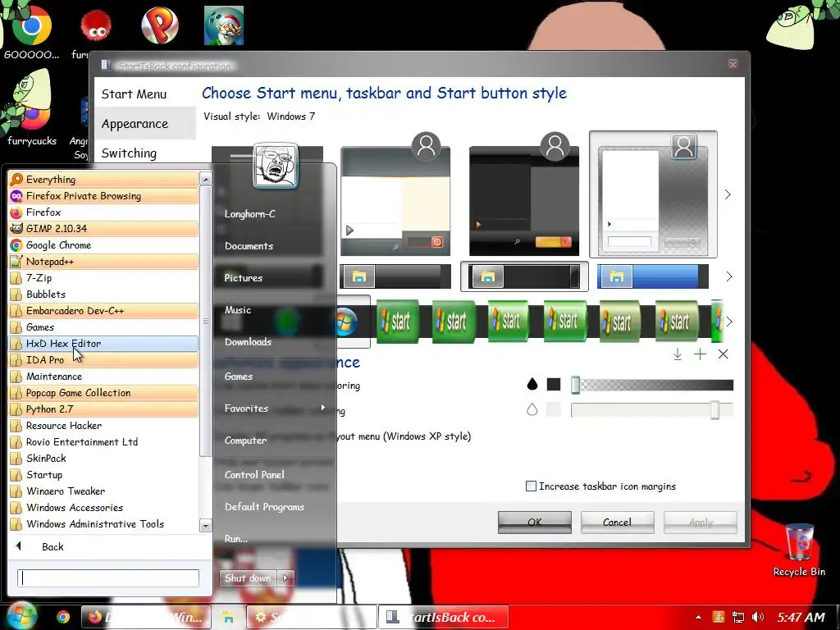
Task: Expand the HxD Hex Editor folder
Action: tap(103, 344)
